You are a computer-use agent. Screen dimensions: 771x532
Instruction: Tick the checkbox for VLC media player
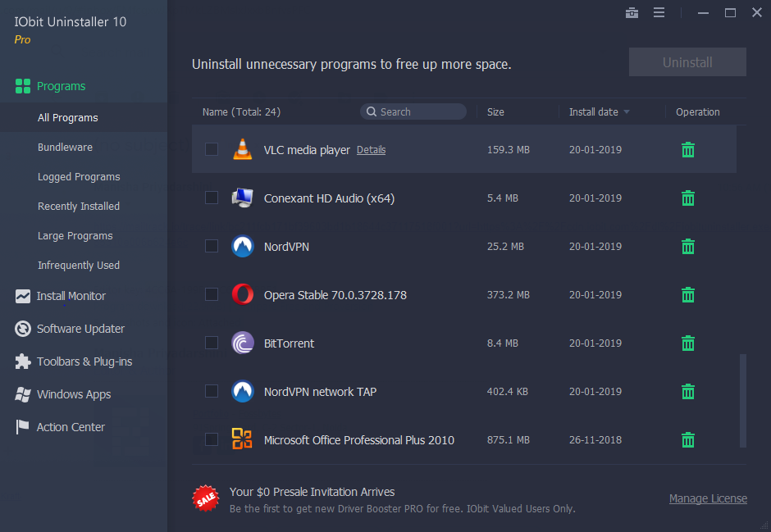tap(212, 150)
